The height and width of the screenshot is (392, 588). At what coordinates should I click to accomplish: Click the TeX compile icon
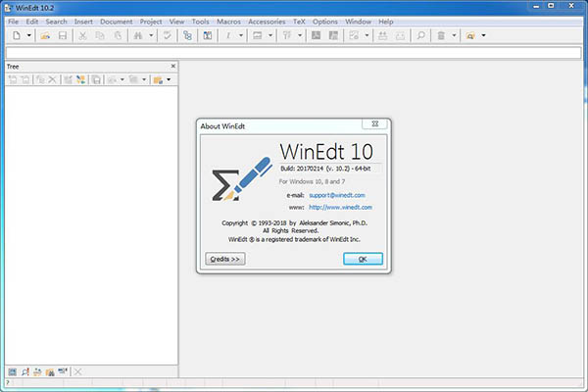(287, 35)
